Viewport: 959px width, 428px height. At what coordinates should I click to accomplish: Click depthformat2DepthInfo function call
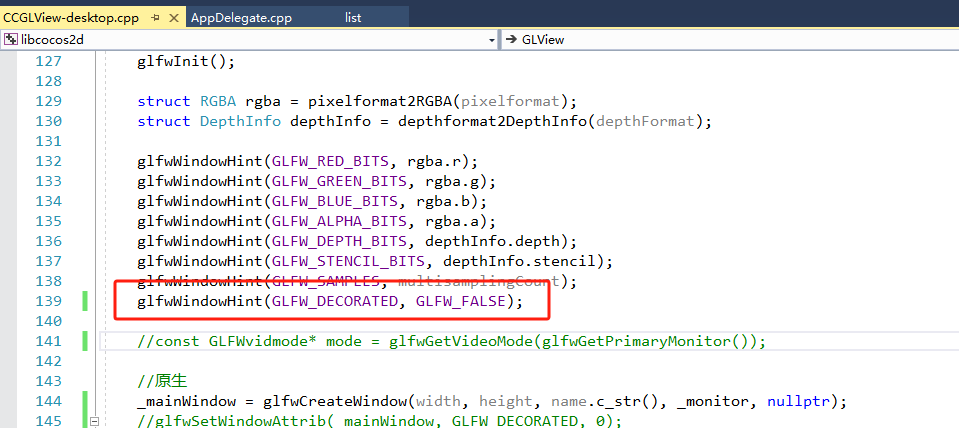pos(492,121)
